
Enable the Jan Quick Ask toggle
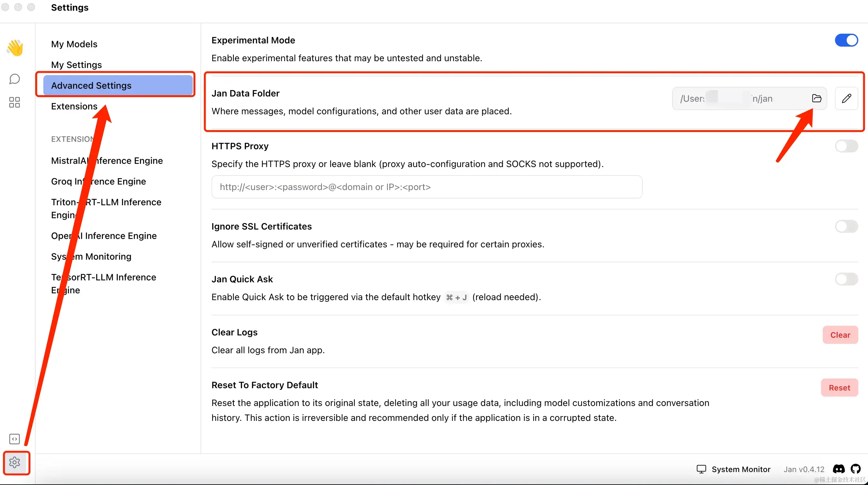tap(846, 279)
